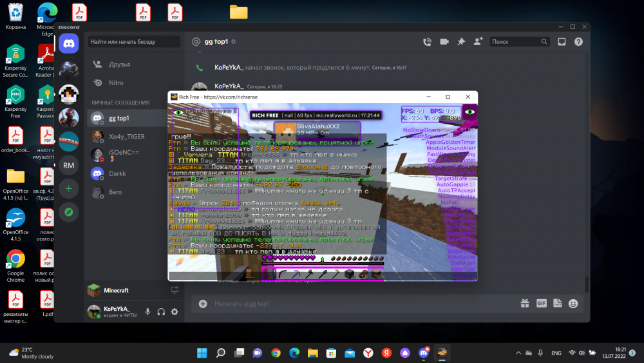Open Discord home direct messages button

coord(69,43)
